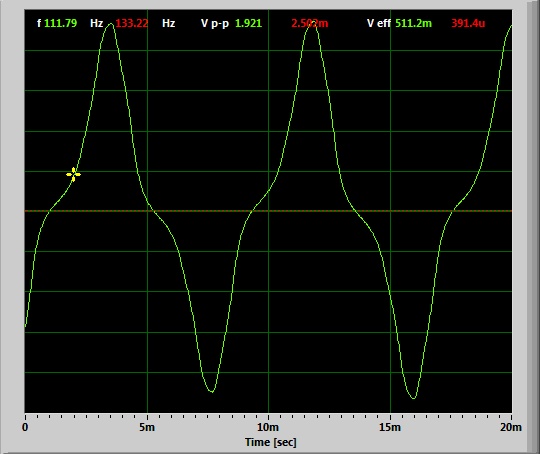Image resolution: width=540 pixels, height=454 pixels.
Task: Click the second negative trough of green waveform
Action: point(413,398)
